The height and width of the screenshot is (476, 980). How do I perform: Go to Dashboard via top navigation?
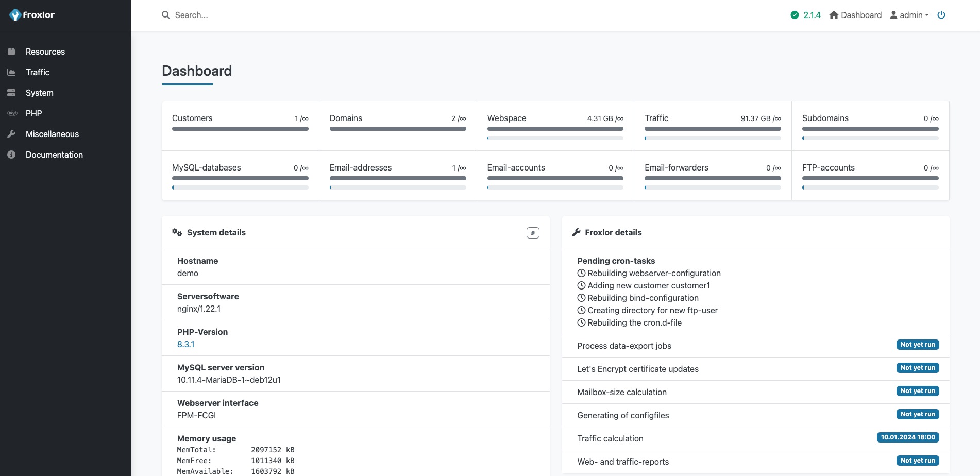(x=861, y=15)
